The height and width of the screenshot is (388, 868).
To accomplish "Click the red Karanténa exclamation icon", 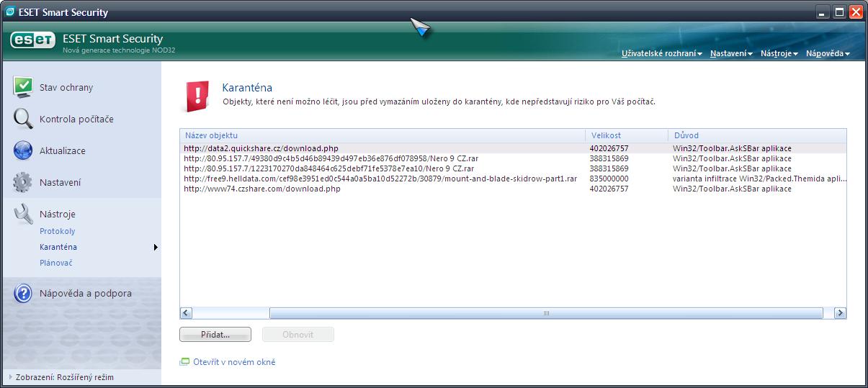I will point(196,96).
